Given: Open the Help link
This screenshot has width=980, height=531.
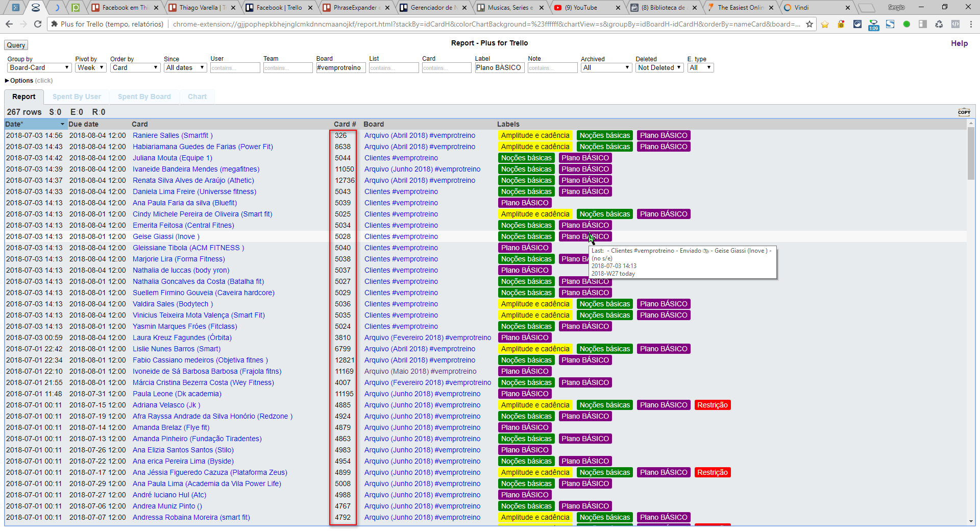Looking at the screenshot, I should tap(959, 43).
